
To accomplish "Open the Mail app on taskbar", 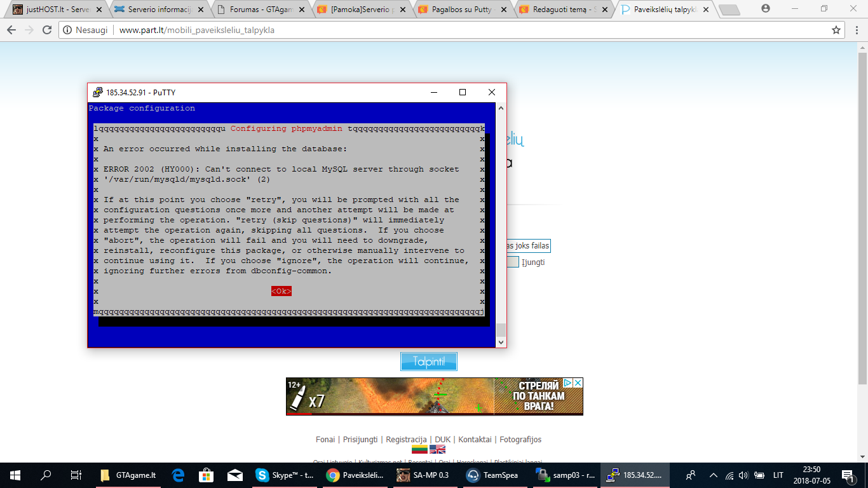I will [x=235, y=475].
